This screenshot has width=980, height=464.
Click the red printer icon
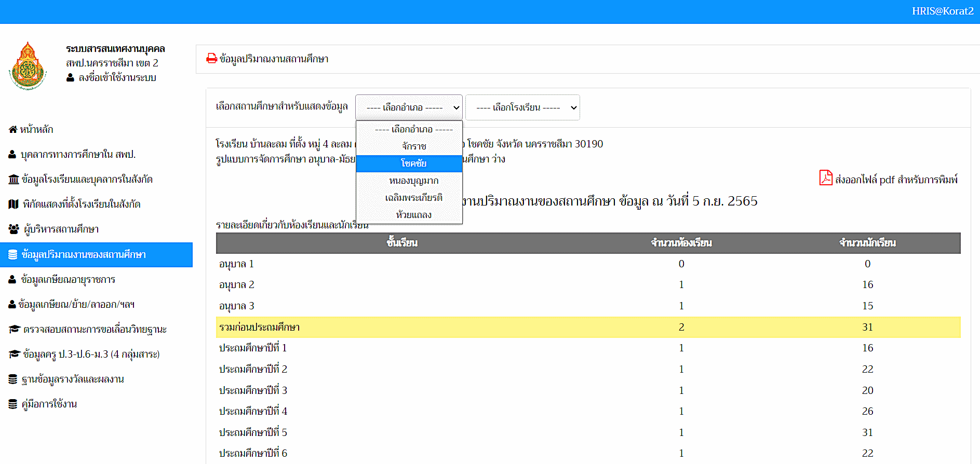click(211, 59)
